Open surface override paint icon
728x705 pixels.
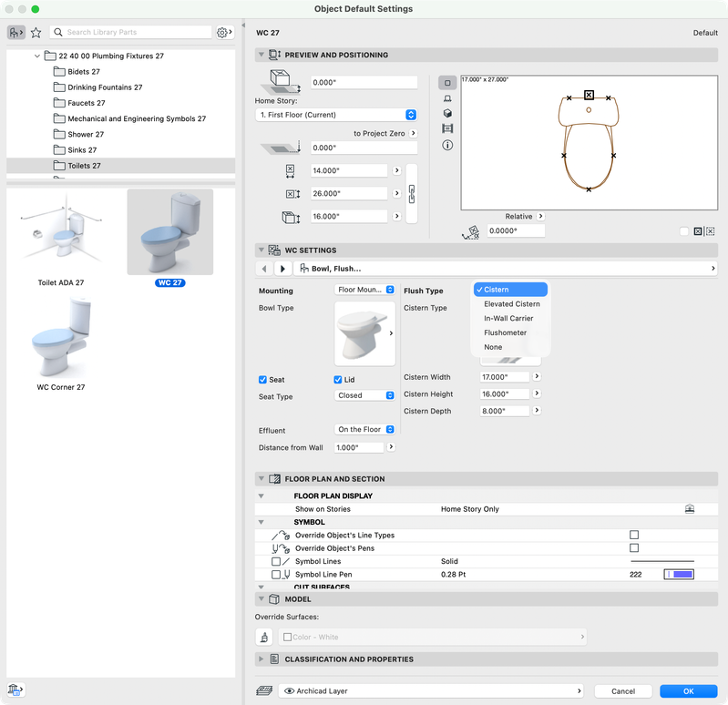(264, 637)
